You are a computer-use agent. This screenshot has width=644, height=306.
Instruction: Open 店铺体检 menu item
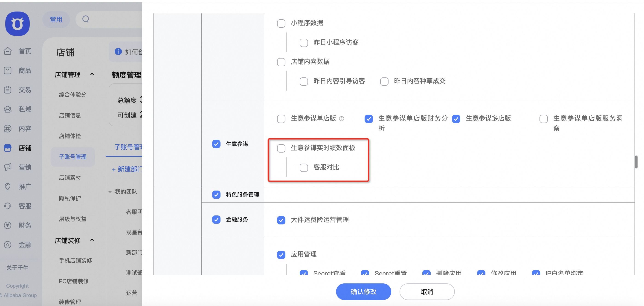point(70,136)
